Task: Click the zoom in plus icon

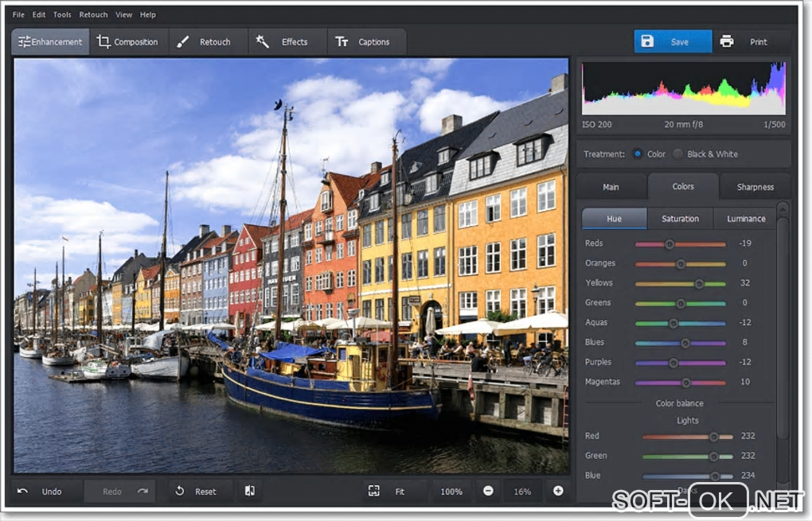Action: (557, 491)
